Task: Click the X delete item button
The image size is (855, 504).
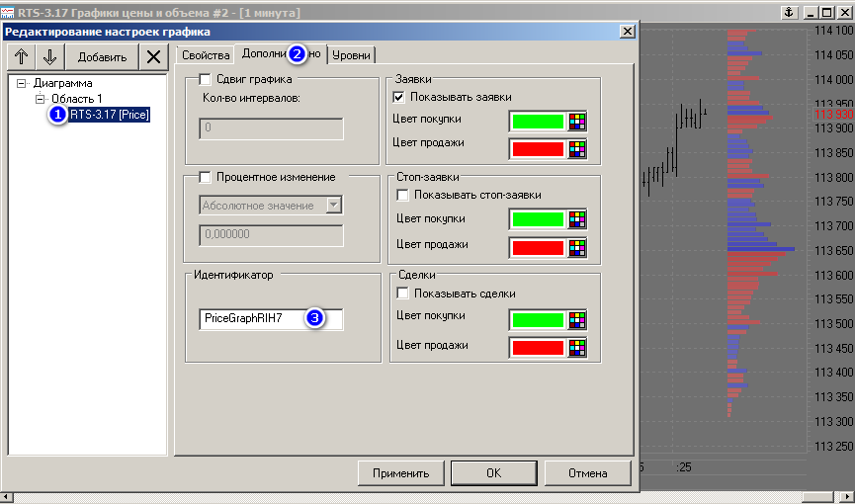Action: pos(153,56)
